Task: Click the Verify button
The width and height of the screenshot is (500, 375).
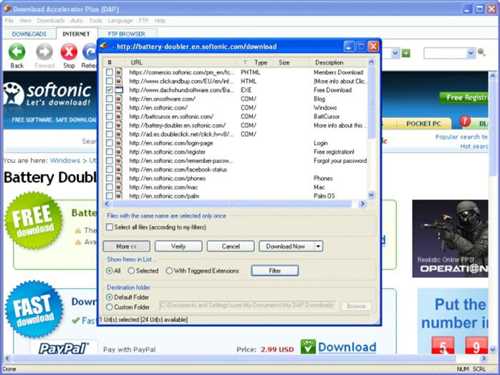Action: 178,246
